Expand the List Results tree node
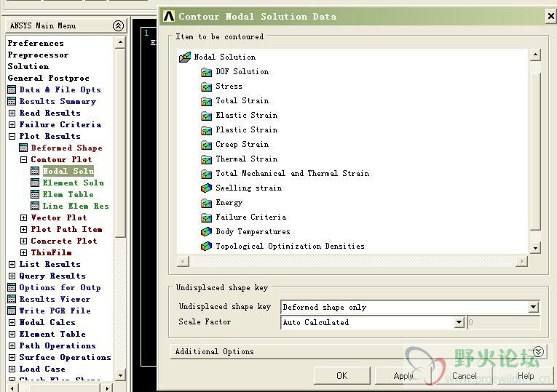Screen dimensions: 557x392 tap(12, 264)
